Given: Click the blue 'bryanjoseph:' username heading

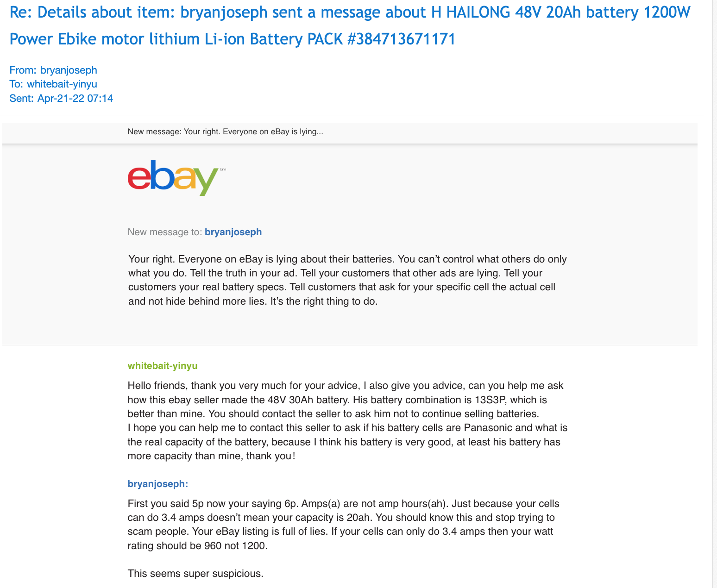Looking at the screenshot, I should tap(158, 484).
